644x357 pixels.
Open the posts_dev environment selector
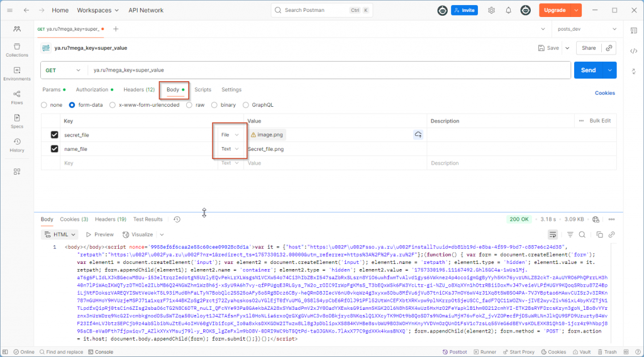[x=587, y=29]
